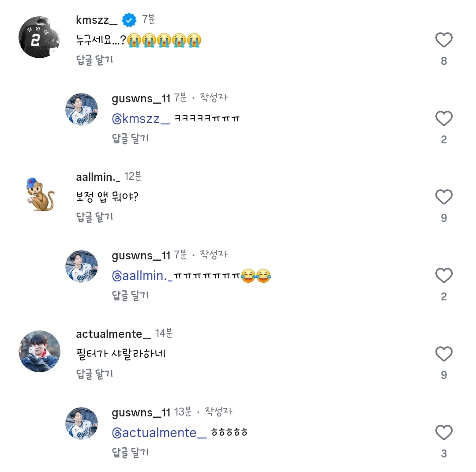Like guswns_11's reply to @kmszz__
Screen dimensions: 476x472
444,119
